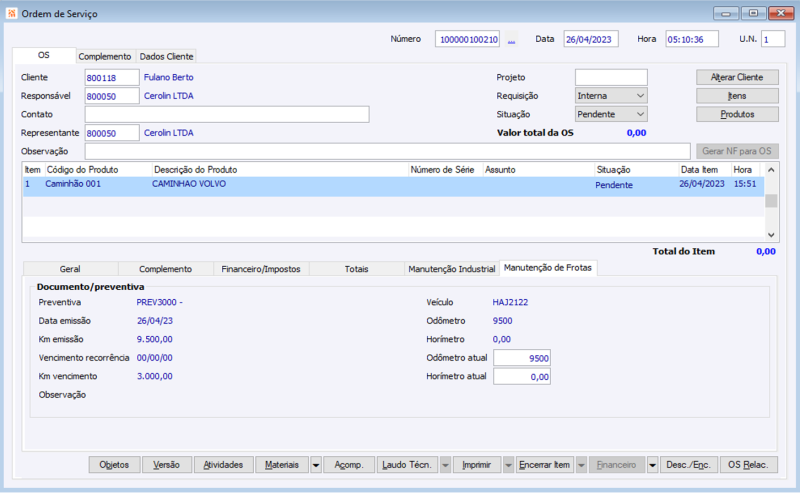Click the Encerrar Item button
Image resolution: width=800 pixels, height=493 pixels.
click(x=544, y=465)
